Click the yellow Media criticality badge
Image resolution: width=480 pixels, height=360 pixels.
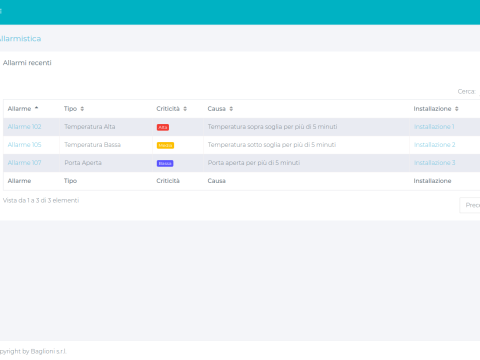tap(165, 145)
